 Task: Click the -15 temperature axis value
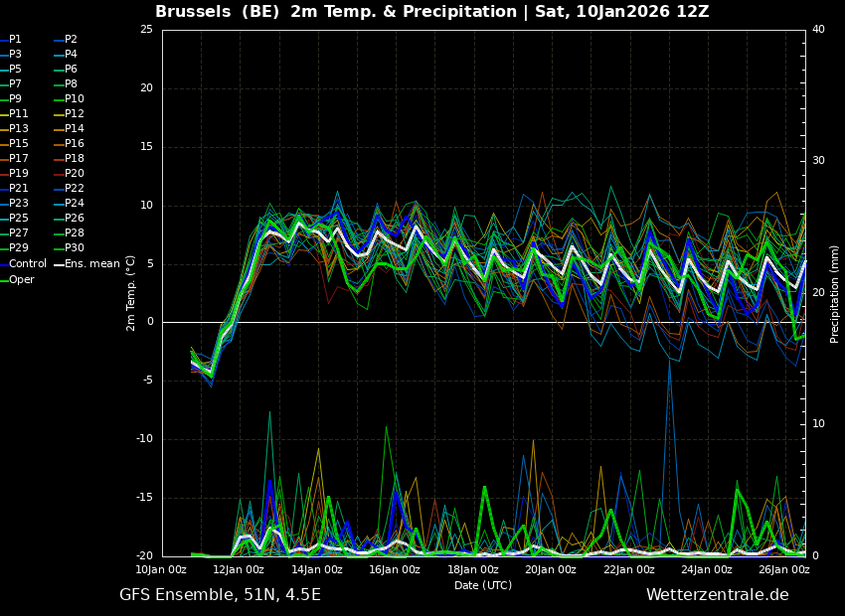(x=145, y=498)
